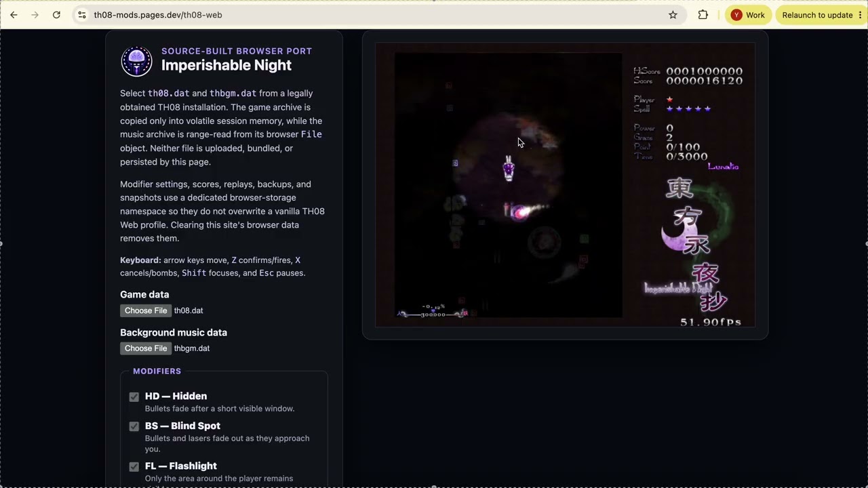Click the 'Background music data' label
Image resolution: width=868 pixels, height=488 pixels.
click(174, 332)
